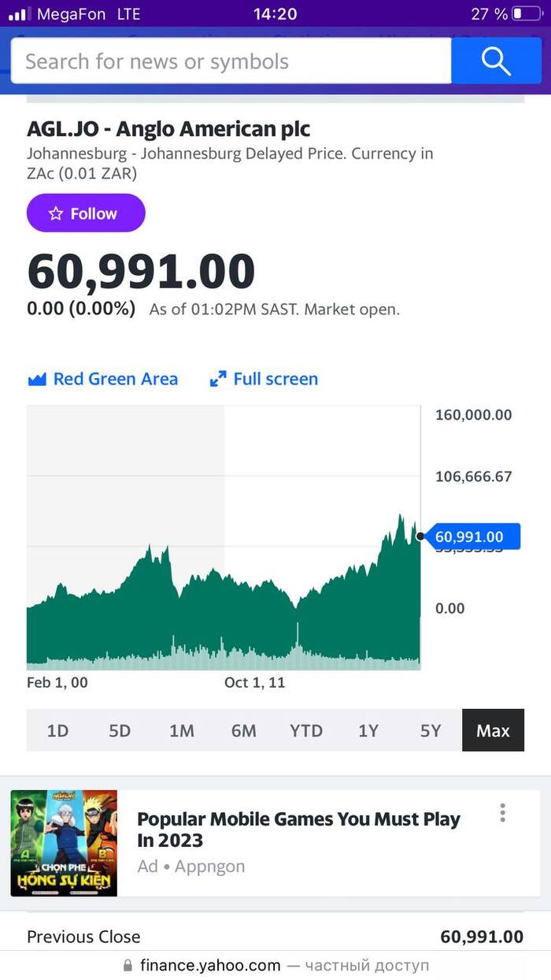Open the Red Green Area chart type
551x980 pixels.
[115, 379]
